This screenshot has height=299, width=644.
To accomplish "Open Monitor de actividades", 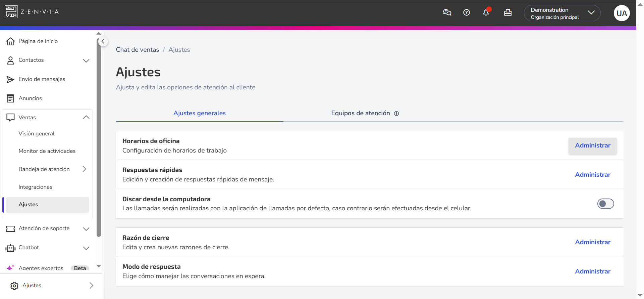I will point(47,151).
